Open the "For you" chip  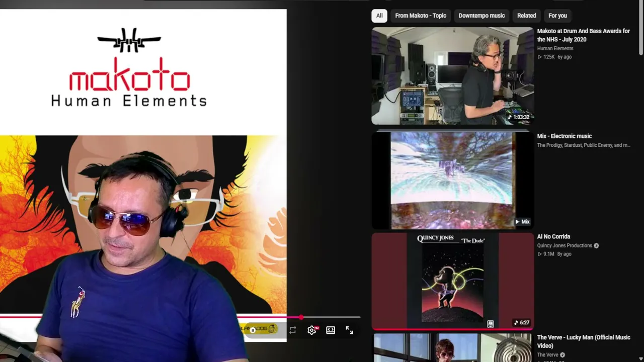557,16
